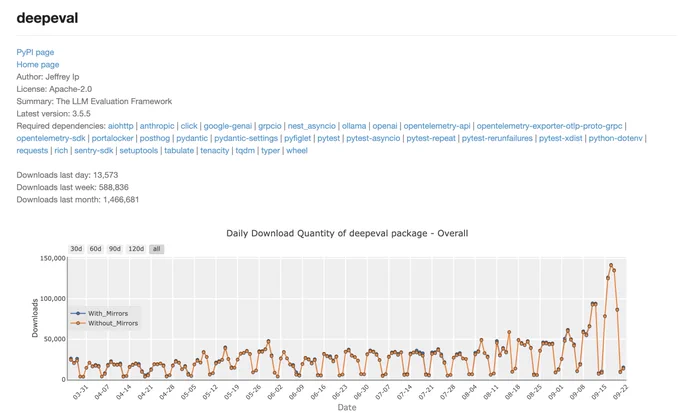Screen dimensions: 680x418
Task: Open the pyfiglet dependency link
Action: (298, 138)
